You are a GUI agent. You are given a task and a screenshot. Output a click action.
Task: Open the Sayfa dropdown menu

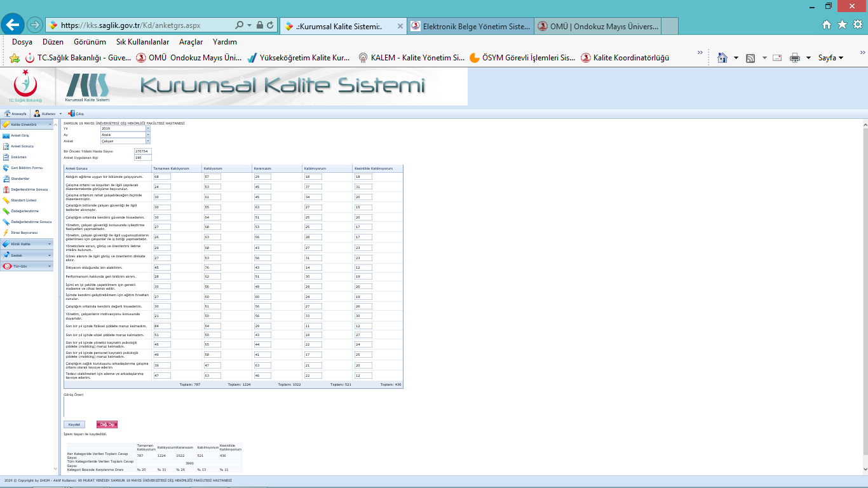[x=831, y=58]
